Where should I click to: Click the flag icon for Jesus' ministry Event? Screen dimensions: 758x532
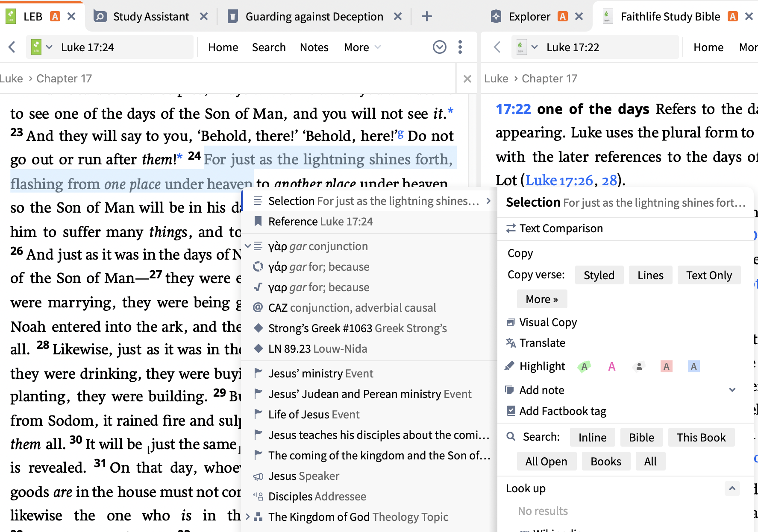(258, 374)
